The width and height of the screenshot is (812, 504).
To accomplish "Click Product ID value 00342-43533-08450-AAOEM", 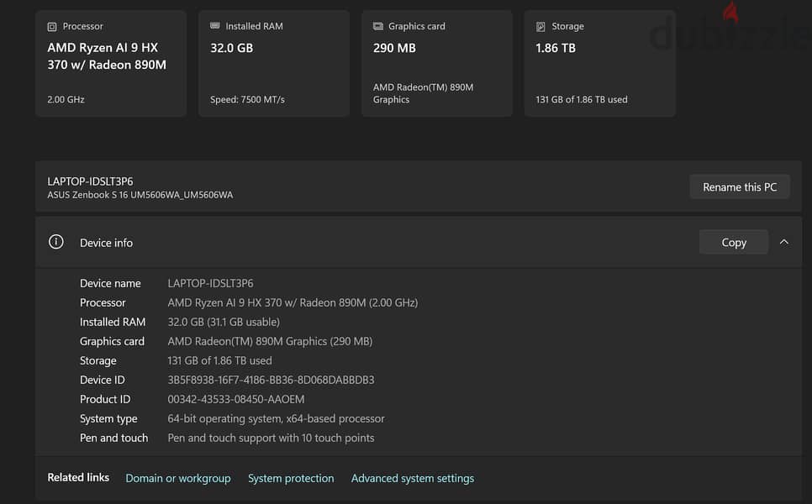I will 236,399.
